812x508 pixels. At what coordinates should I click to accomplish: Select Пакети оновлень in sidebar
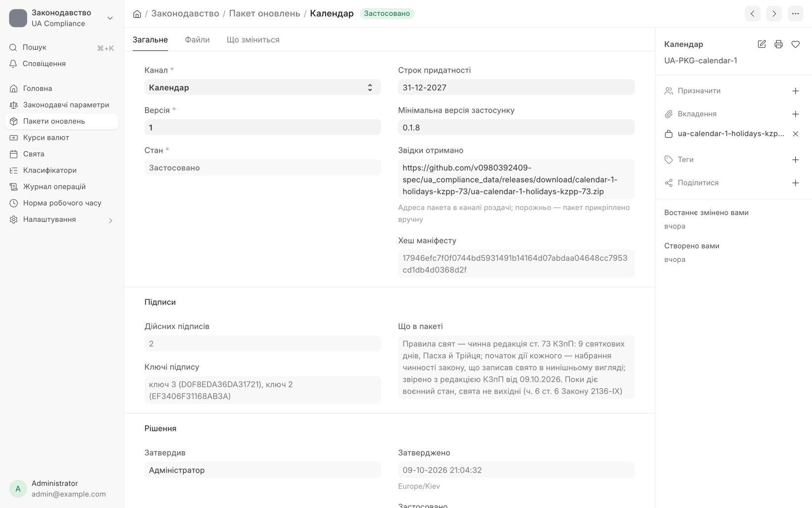pos(61,121)
